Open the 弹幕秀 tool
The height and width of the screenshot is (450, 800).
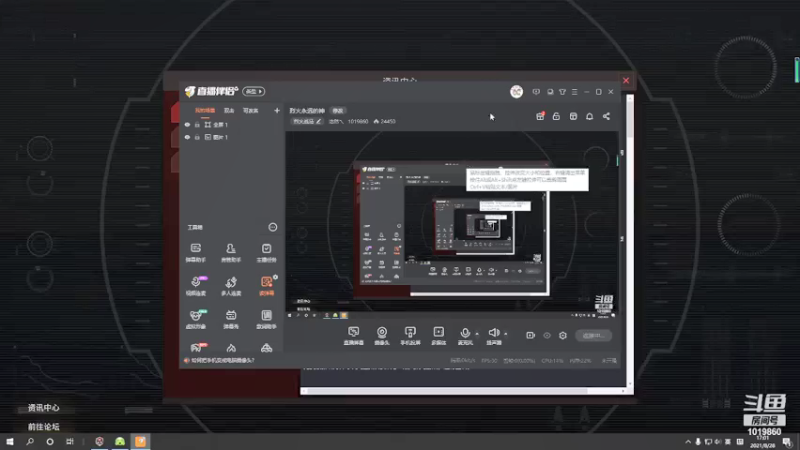[231, 319]
